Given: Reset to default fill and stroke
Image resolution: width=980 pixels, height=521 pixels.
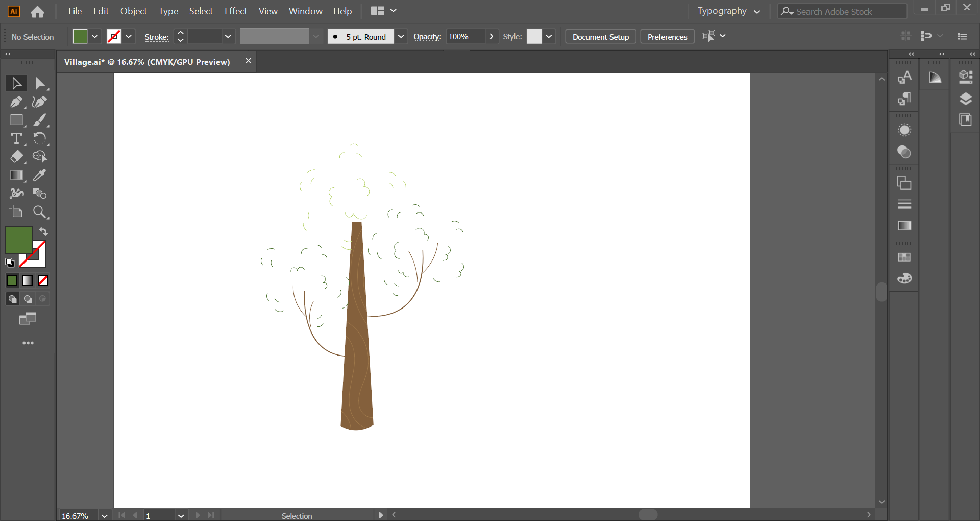Looking at the screenshot, I should 10,263.
